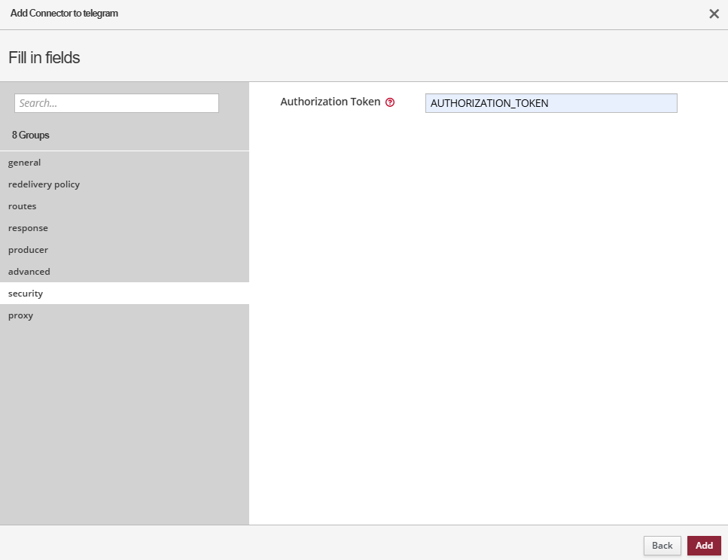
Task: Click the Add button
Action: [x=704, y=546]
